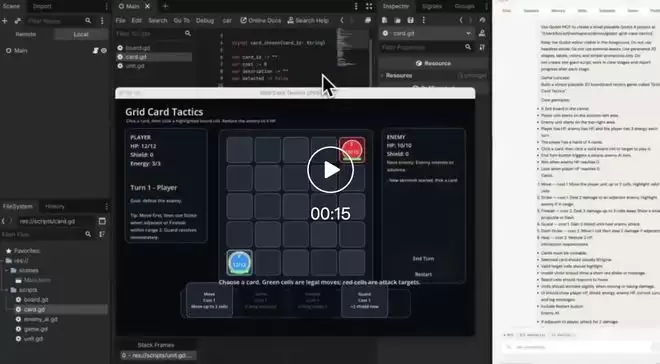Open Search Help in script editor

coord(308,20)
